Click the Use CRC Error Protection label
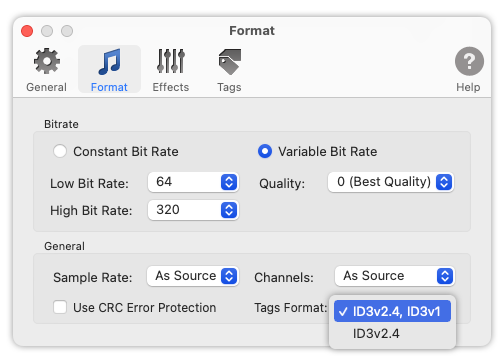 point(145,308)
